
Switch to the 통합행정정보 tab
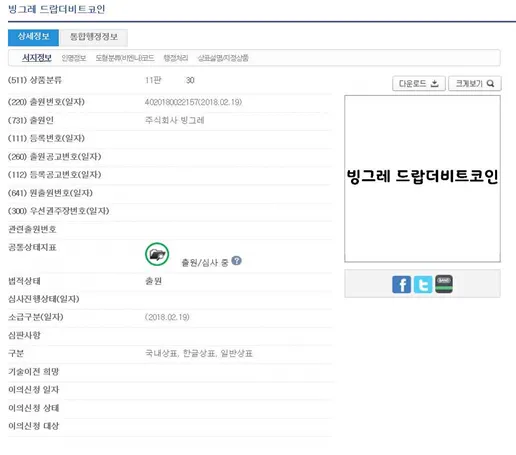[x=94, y=37]
